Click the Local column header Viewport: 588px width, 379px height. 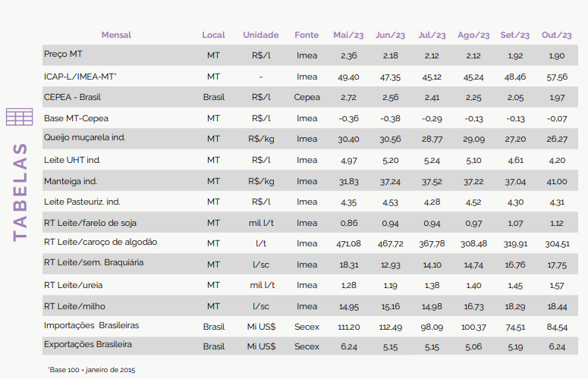tap(213, 35)
